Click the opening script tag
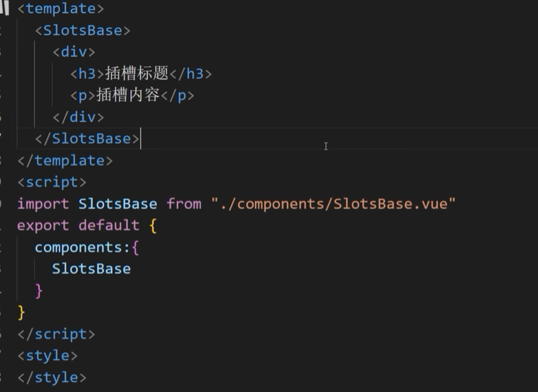 (x=52, y=182)
